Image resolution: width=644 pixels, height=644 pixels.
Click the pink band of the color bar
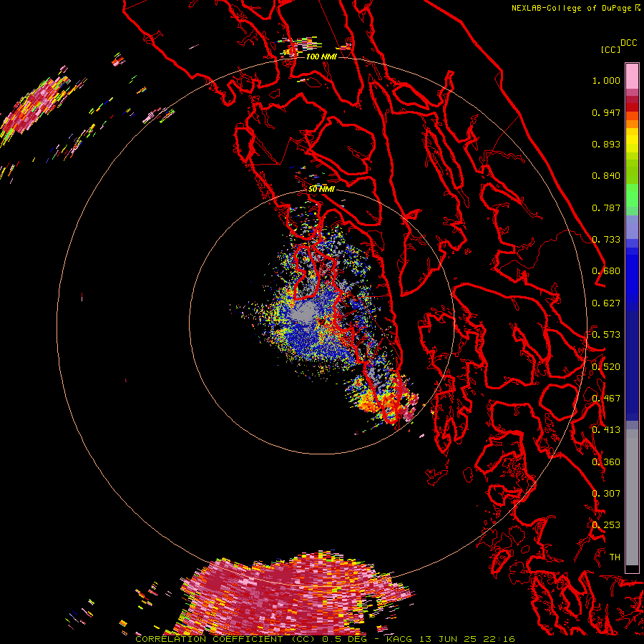[x=632, y=76]
